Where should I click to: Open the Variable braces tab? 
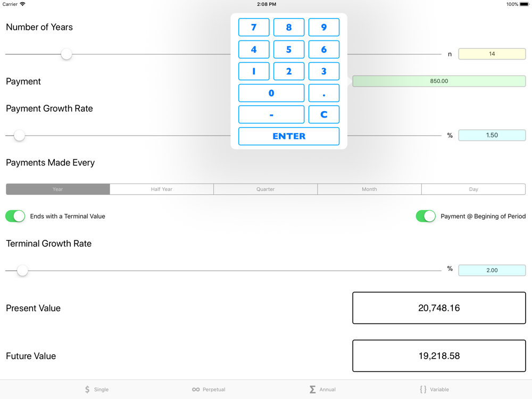coord(434,389)
